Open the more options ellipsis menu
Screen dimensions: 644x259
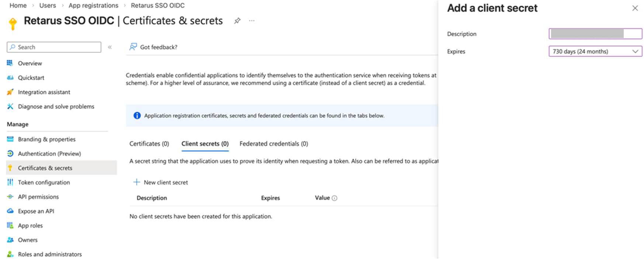[252, 21]
